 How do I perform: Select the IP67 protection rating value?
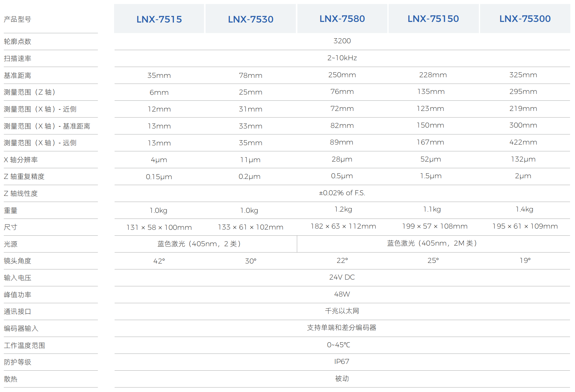tap(342, 362)
